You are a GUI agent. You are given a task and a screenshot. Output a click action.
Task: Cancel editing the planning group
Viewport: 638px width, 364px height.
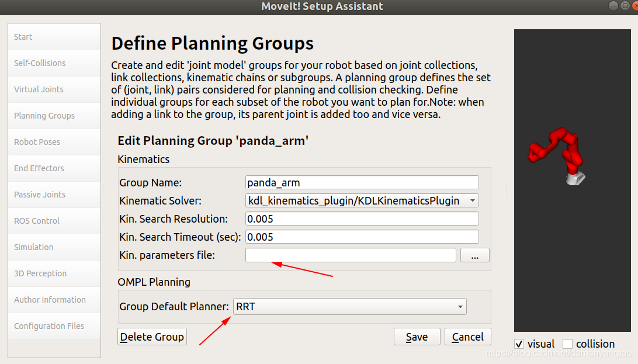pos(468,337)
